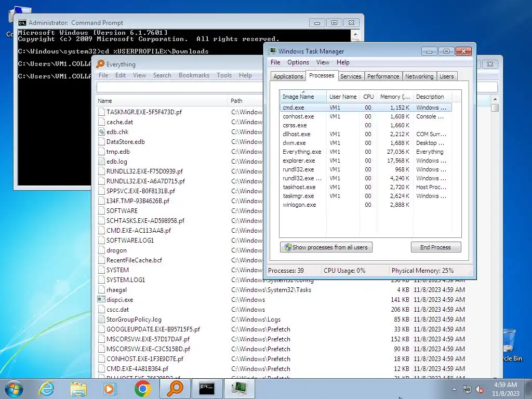Viewport: 532px width, 399px height.
Task: Click the Task Manager title bar icon
Action: pos(272,51)
